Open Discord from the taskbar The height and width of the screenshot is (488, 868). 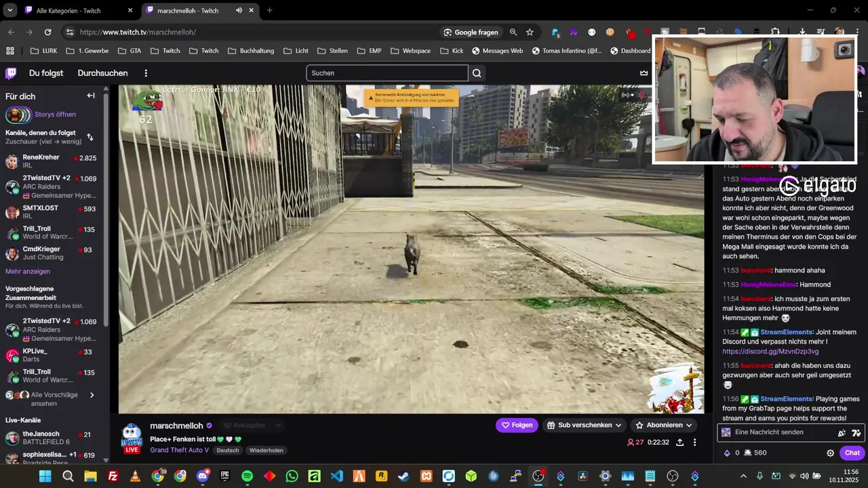tap(202, 476)
